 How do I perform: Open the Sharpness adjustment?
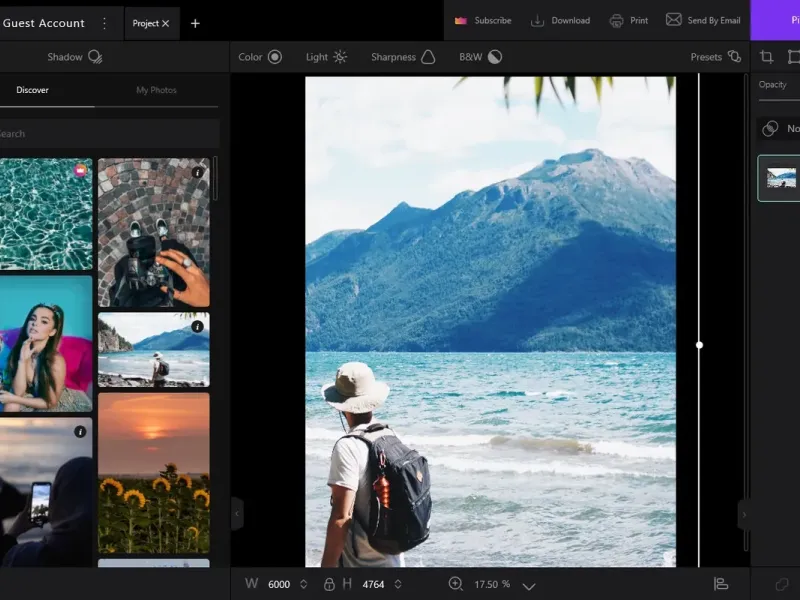[403, 57]
